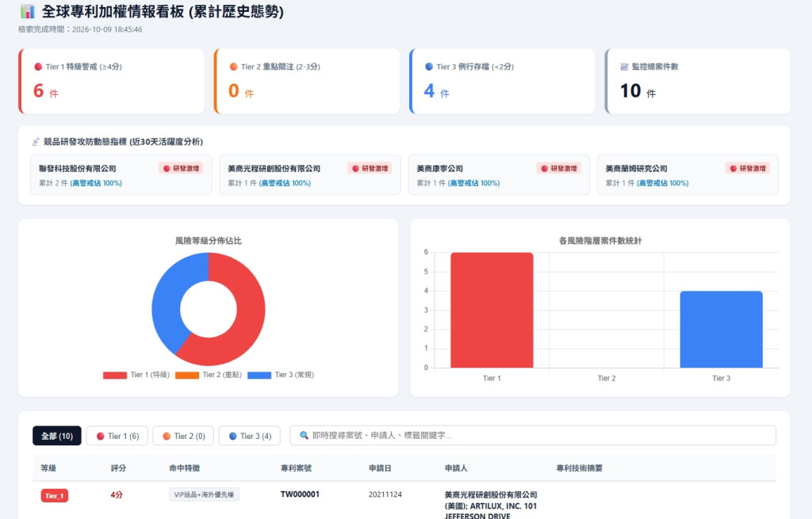Viewport: 812px width, 519px height.
Task: Click the magnifier icon in the search box
Action: coord(304,436)
